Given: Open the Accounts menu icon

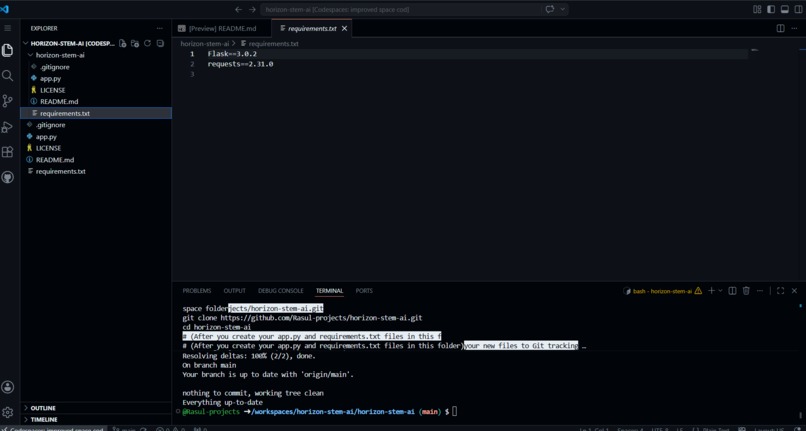Looking at the screenshot, I should [x=7, y=387].
